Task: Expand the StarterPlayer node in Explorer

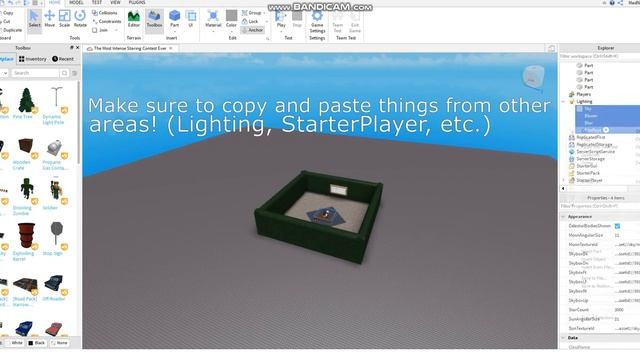Action: coord(564,180)
